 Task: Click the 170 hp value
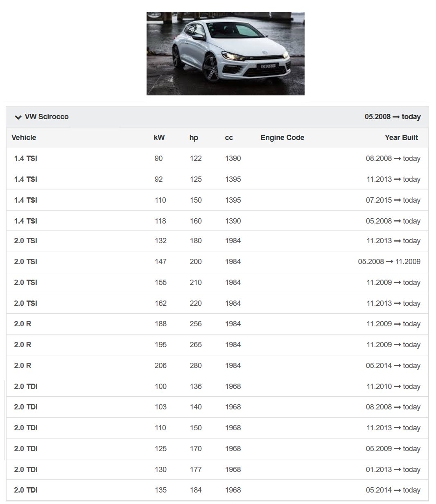click(196, 449)
